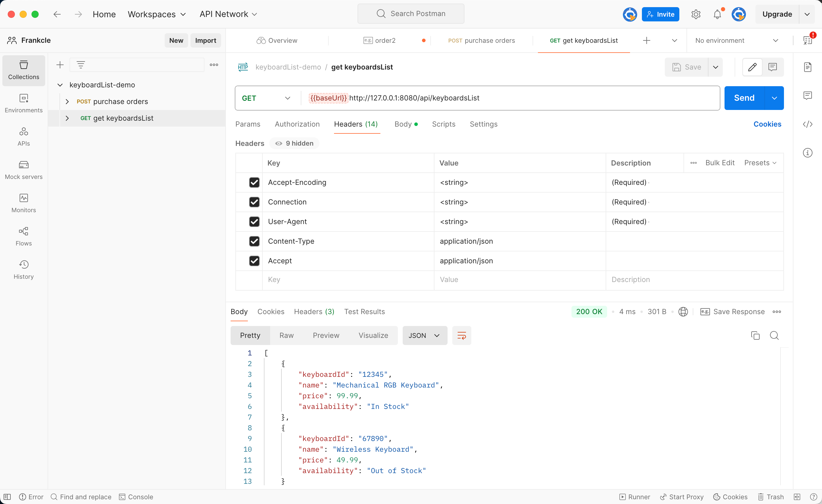Open the Flows sidebar panel
This screenshot has width=822, height=504.
pos(24,237)
